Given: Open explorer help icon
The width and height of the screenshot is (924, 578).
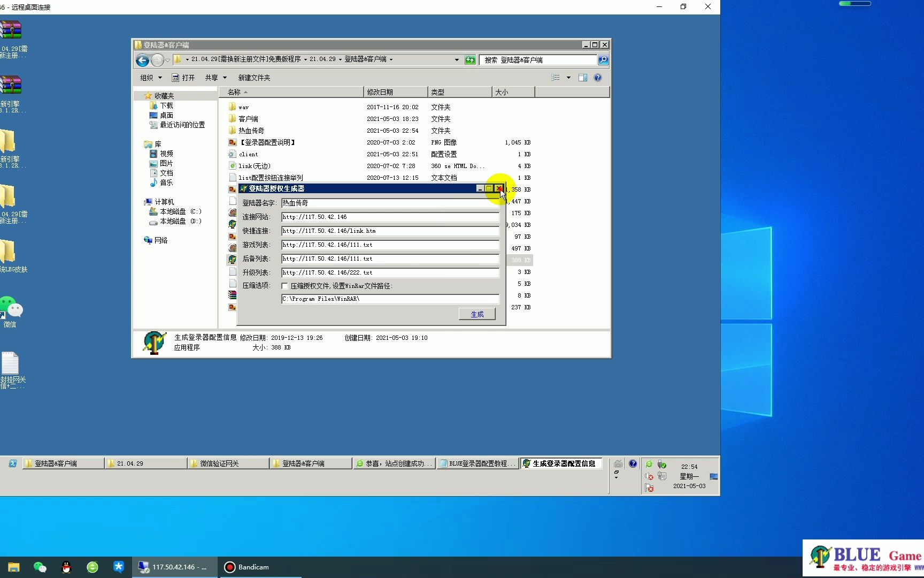Looking at the screenshot, I should point(598,78).
